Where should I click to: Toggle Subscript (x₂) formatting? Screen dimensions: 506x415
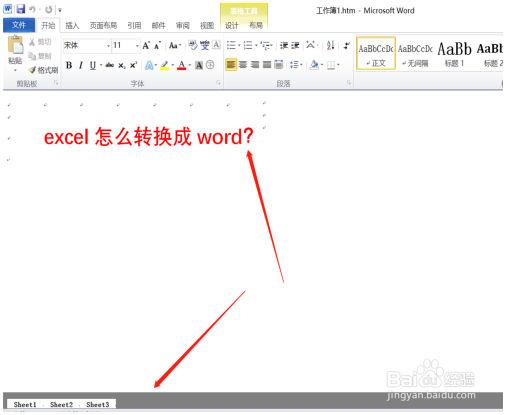pyautogui.click(x=122, y=66)
